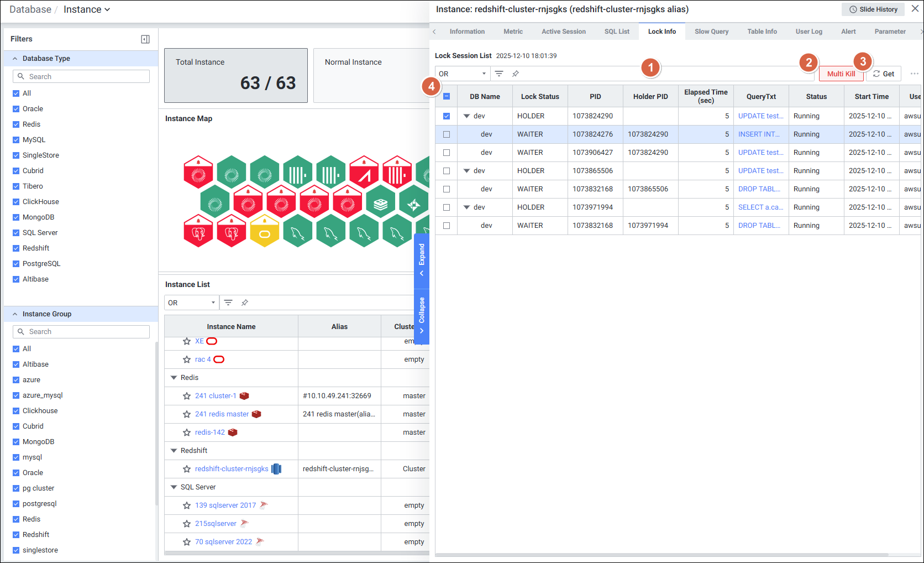Image resolution: width=924 pixels, height=563 pixels.
Task: Switch to the Slow Query tab
Action: (711, 32)
